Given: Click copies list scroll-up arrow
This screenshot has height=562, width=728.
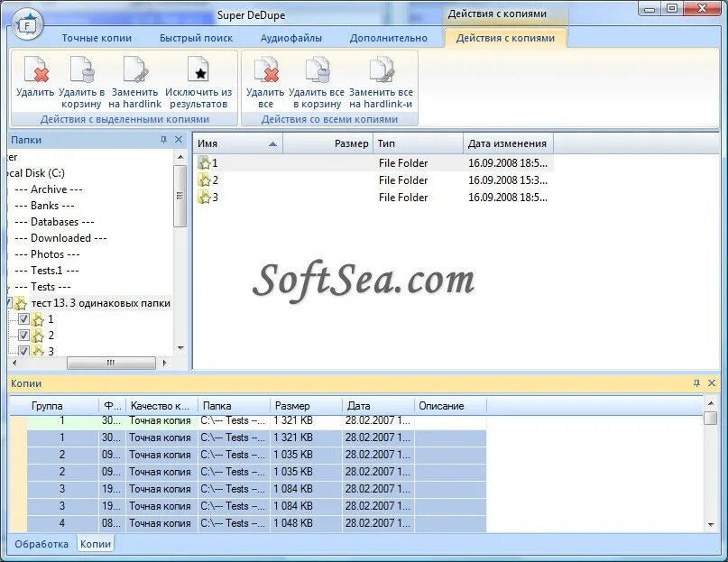Looking at the screenshot, I should (x=711, y=402).
